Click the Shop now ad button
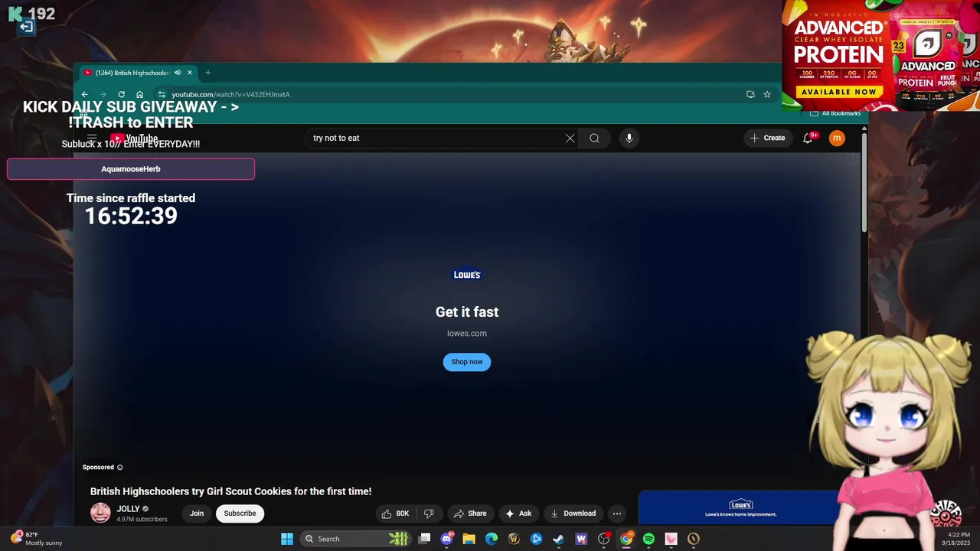The image size is (980, 551). [x=467, y=362]
